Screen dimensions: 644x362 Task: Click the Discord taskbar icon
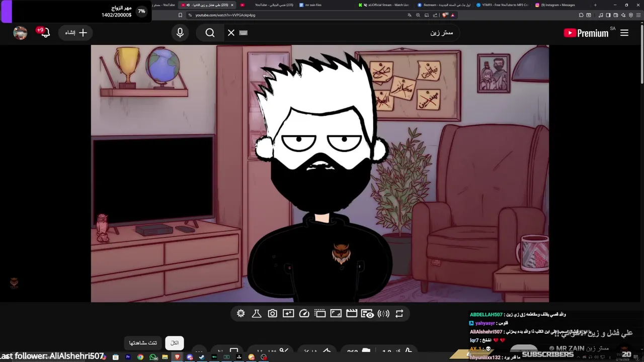click(190, 357)
